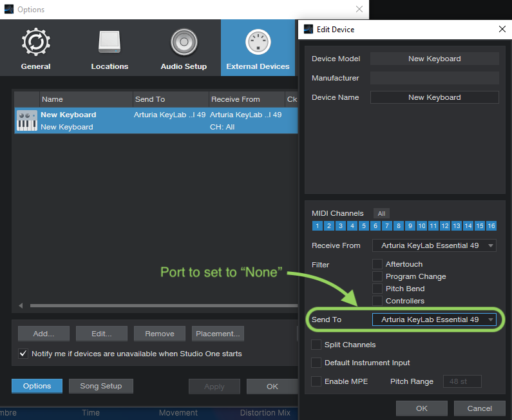Toggle the All MIDI channels button
Image resolution: width=512 pixels, height=420 pixels.
pyautogui.click(x=381, y=214)
